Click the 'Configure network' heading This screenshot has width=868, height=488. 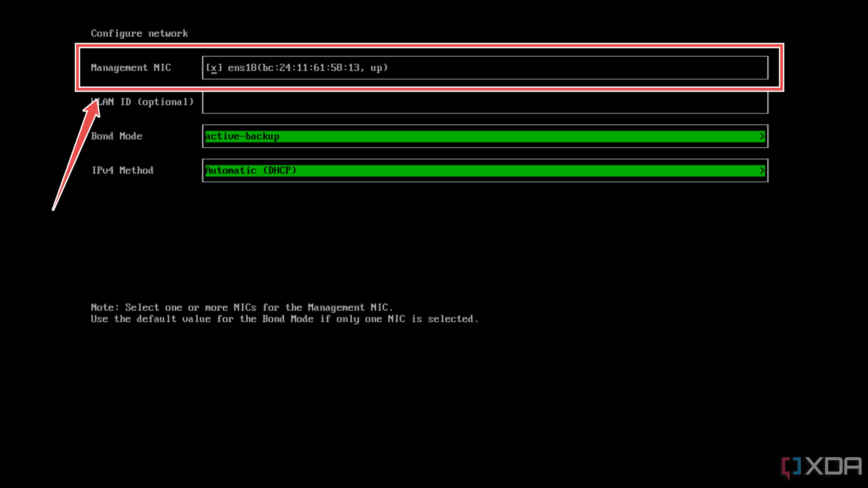[x=139, y=33]
